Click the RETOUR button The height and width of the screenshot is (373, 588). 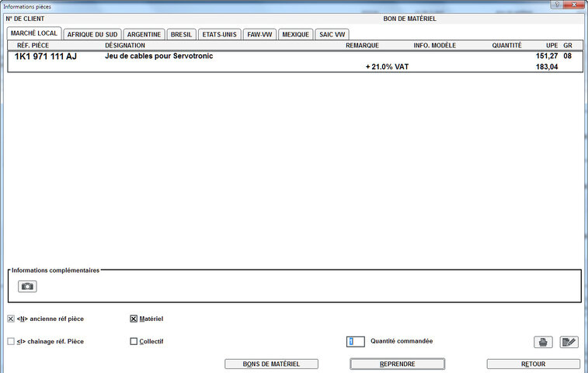coord(533,364)
